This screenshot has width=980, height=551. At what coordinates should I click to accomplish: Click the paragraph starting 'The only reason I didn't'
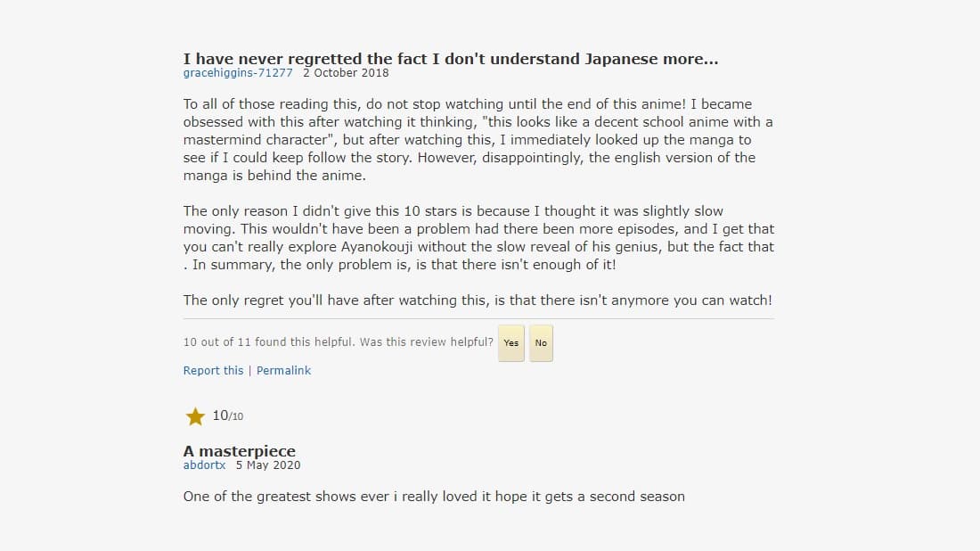478,238
